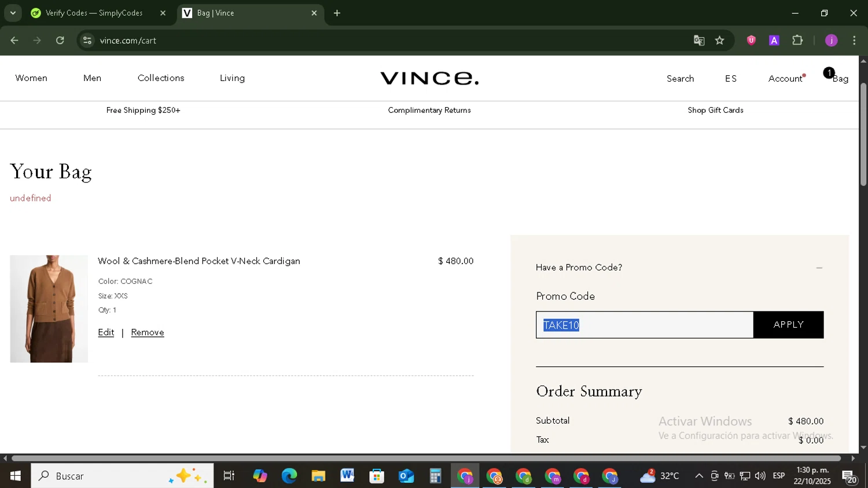The width and height of the screenshot is (868, 488).
Task: Bookmark this page with the star icon
Action: click(720, 41)
